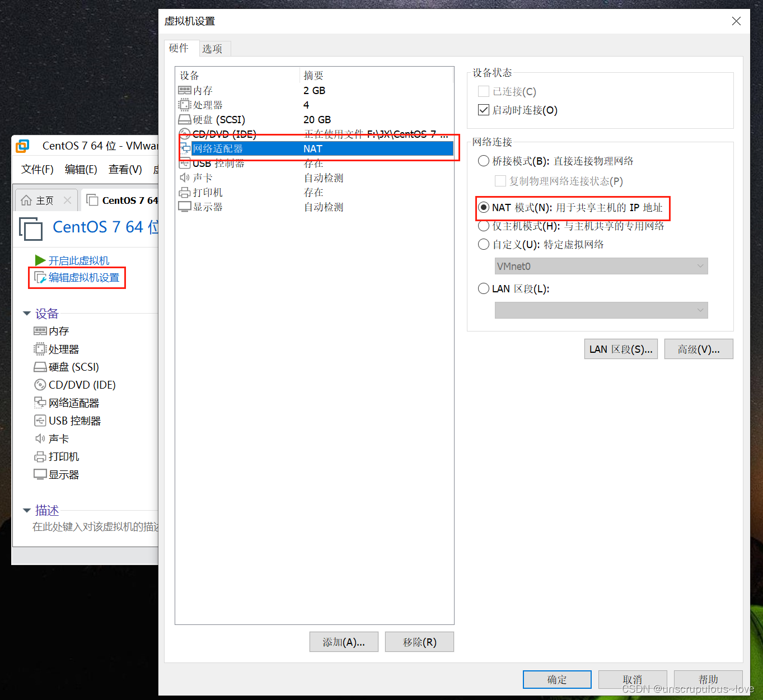The image size is (763, 700).
Task: Click the printer icon in settings device list
Action: click(x=184, y=192)
